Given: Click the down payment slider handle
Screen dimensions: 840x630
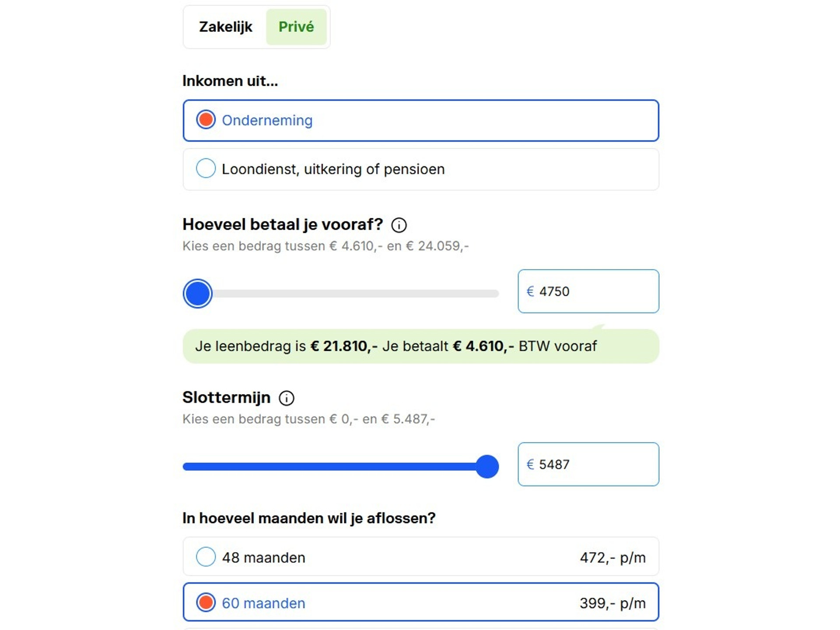Looking at the screenshot, I should (198, 294).
